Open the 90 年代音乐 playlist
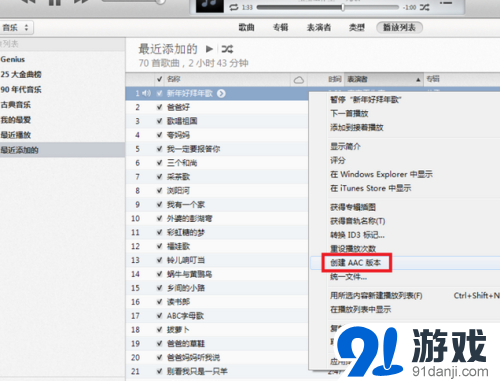 [62, 89]
